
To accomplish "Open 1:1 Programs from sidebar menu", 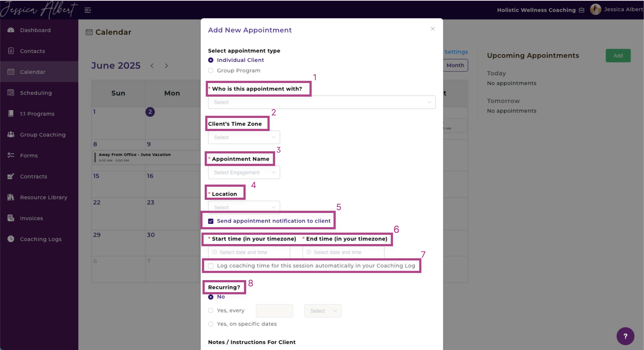I will click(39, 114).
